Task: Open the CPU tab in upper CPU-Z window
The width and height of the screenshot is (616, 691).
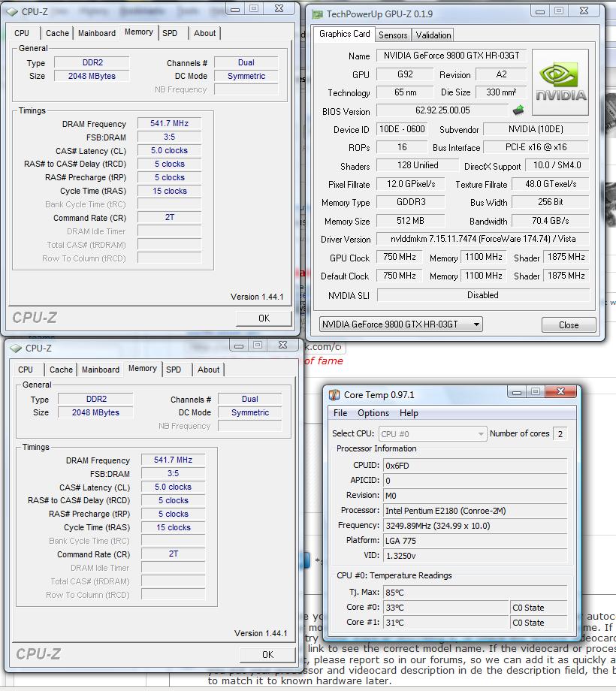Action: point(22,33)
